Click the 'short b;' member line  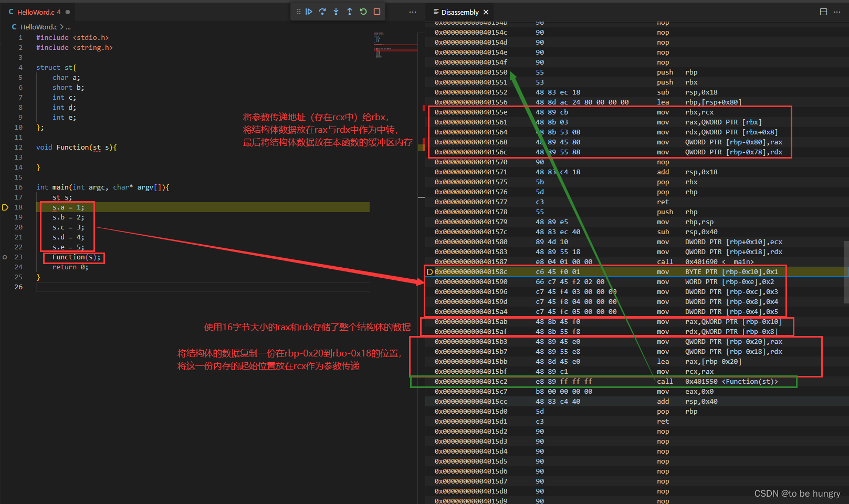(x=68, y=88)
